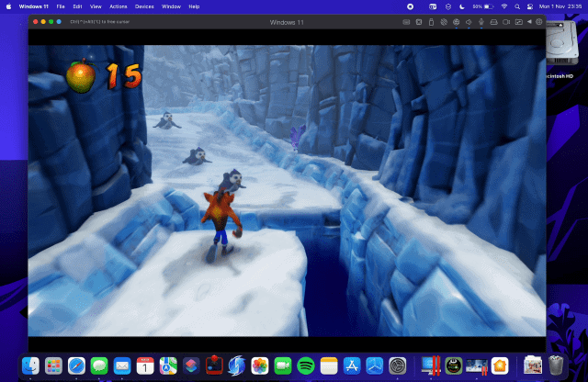Click the nearest penguin enemy in game

tap(232, 181)
